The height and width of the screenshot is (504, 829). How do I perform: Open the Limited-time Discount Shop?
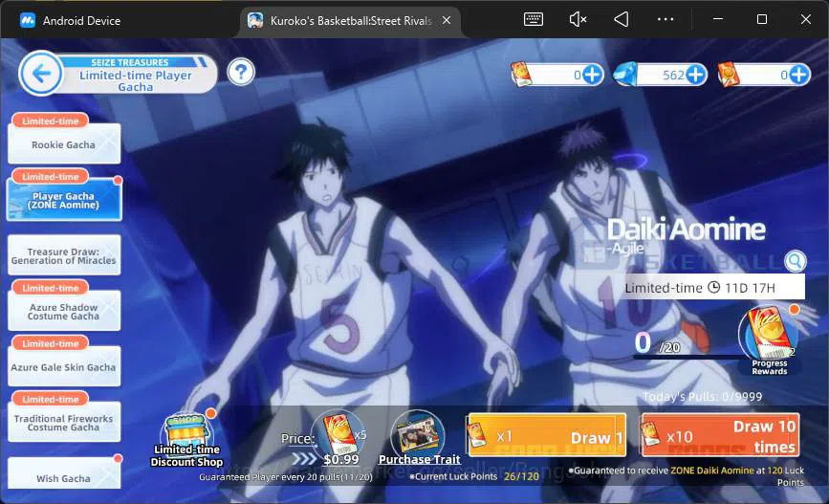click(186, 440)
